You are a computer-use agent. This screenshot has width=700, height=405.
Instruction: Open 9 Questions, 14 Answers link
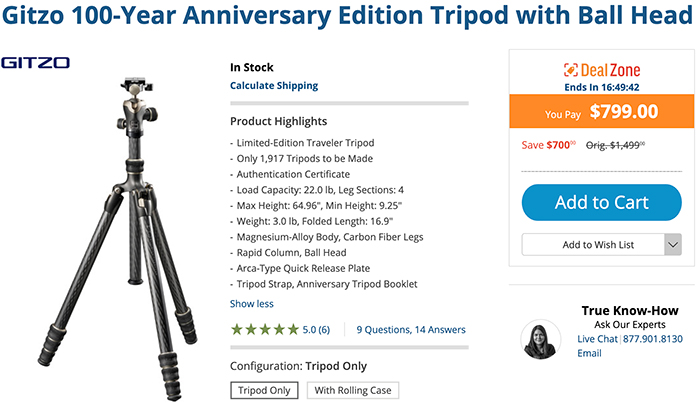410,329
